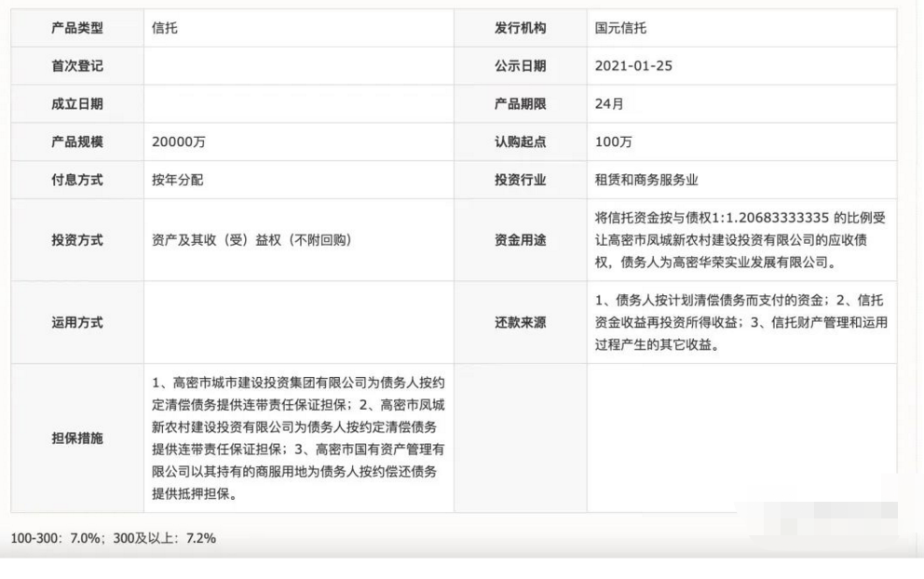
Task: Click repayment source paragraph starting 1、债务人按计划
Action: (741, 322)
